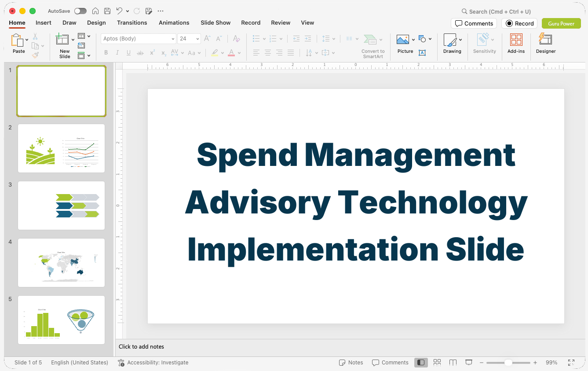This screenshot has width=588, height=371.
Task: Click the Picture insert icon
Action: [402, 40]
